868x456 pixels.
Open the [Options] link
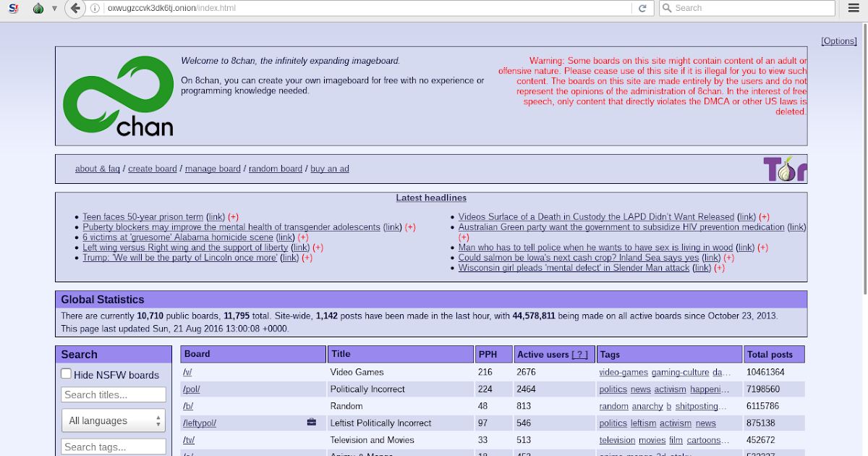[839, 41]
